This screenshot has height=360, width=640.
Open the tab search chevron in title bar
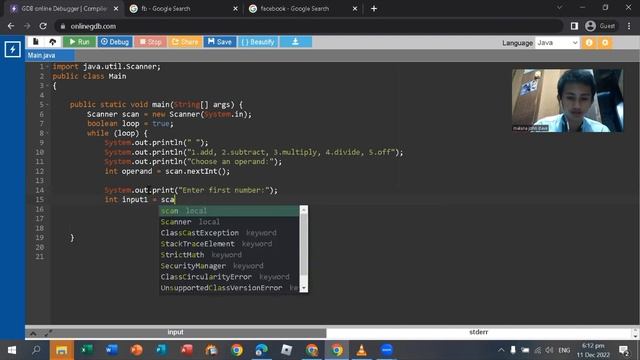point(560,7)
